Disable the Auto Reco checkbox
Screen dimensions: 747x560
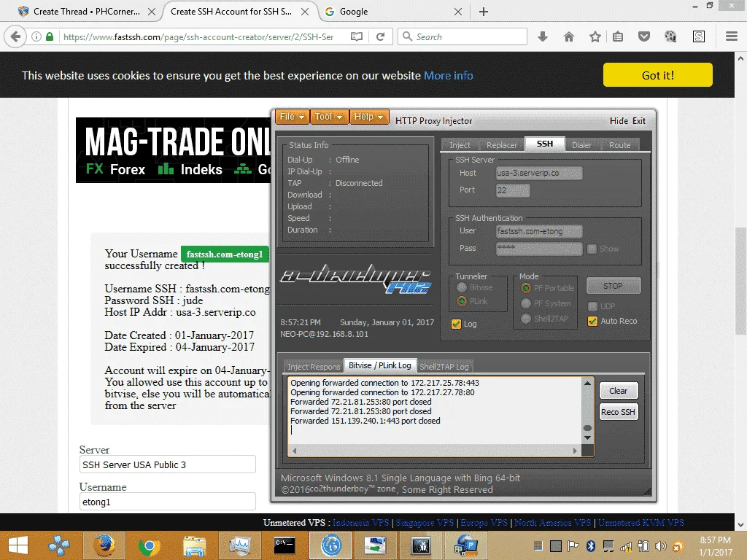(592, 321)
